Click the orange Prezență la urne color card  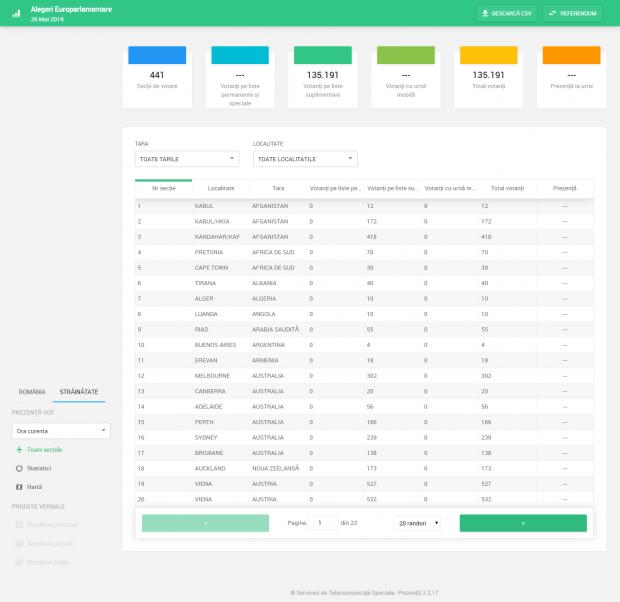tap(571, 55)
